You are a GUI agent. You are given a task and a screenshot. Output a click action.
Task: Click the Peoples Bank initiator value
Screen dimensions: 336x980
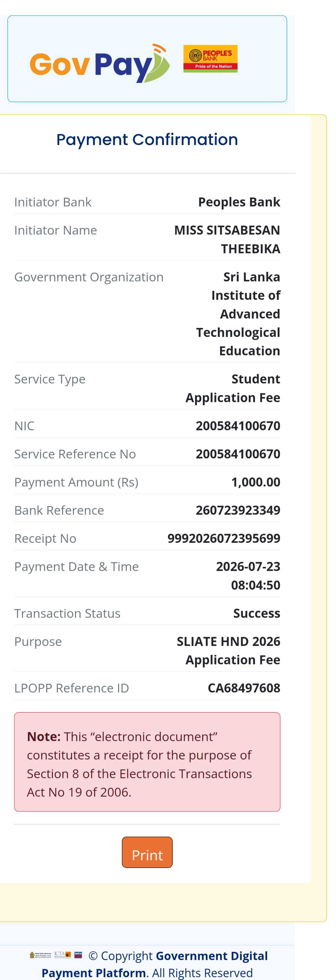(240, 202)
